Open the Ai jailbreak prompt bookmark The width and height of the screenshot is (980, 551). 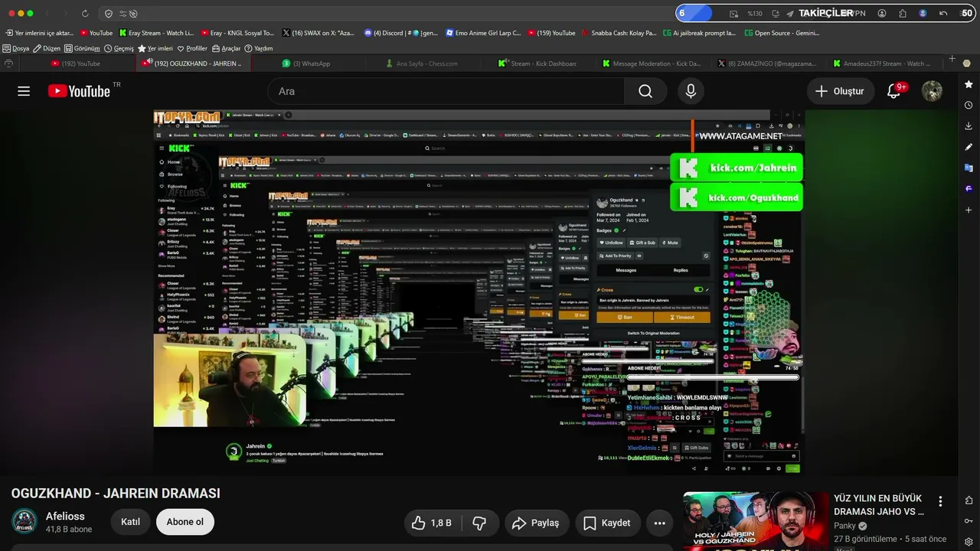coord(699,33)
